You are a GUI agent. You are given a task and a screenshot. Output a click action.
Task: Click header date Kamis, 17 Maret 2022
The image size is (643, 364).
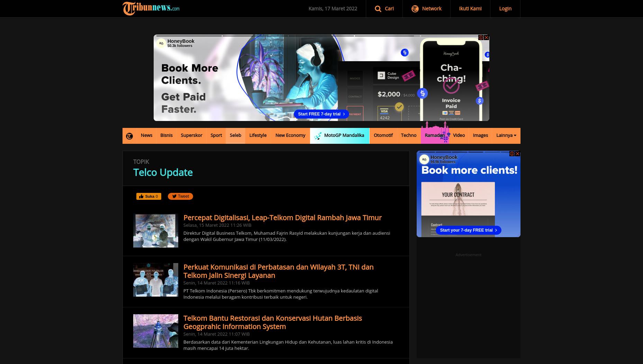(x=333, y=9)
